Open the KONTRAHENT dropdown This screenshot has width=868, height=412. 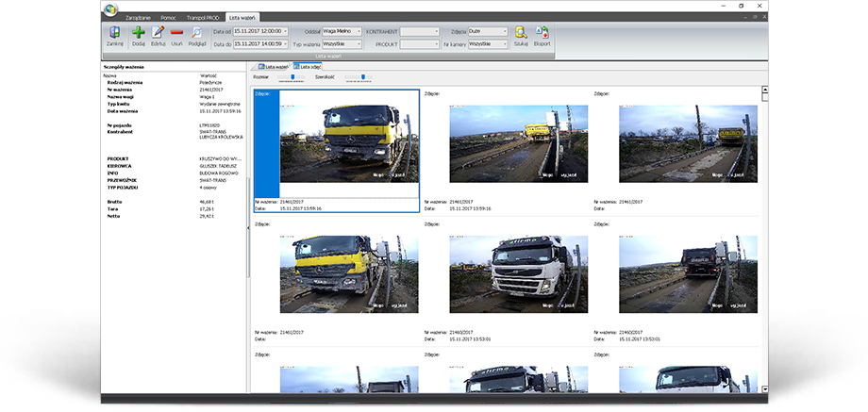[437, 31]
